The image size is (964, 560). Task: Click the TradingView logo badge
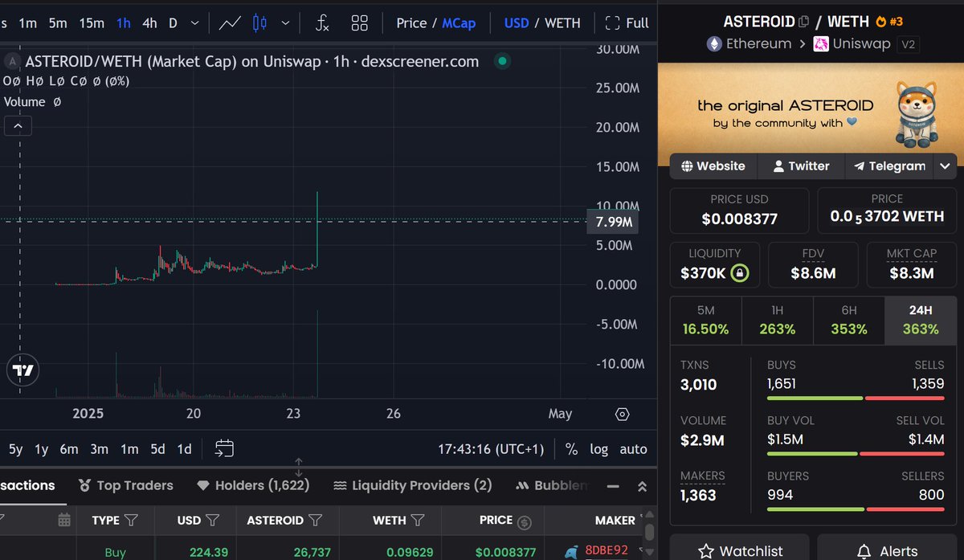[x=23, y=370]
